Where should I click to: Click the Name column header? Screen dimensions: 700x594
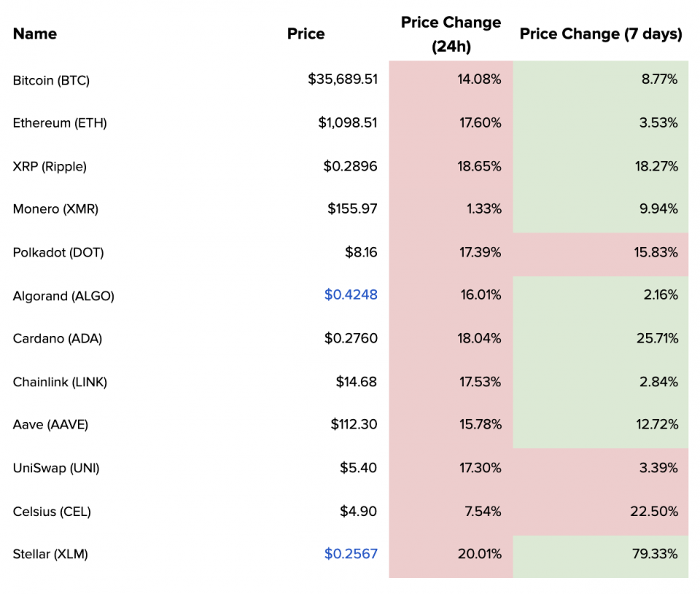(x=34, y=34)
